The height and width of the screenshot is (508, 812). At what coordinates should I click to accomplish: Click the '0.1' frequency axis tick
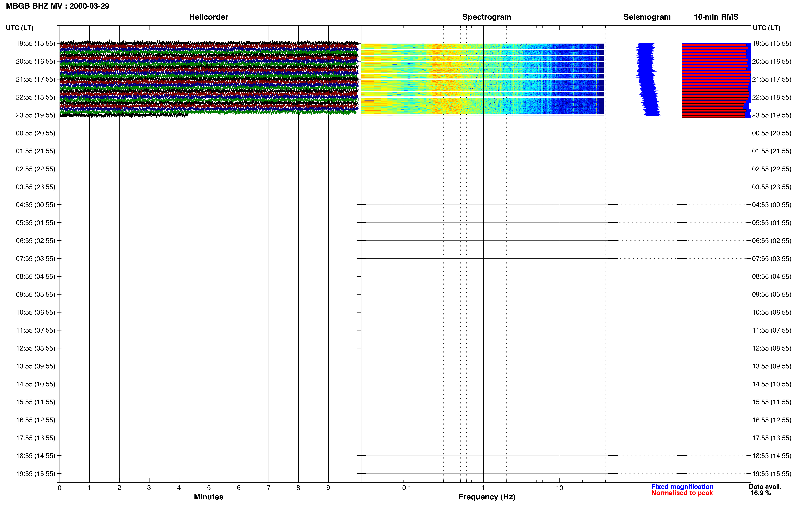tap(407, 487)
